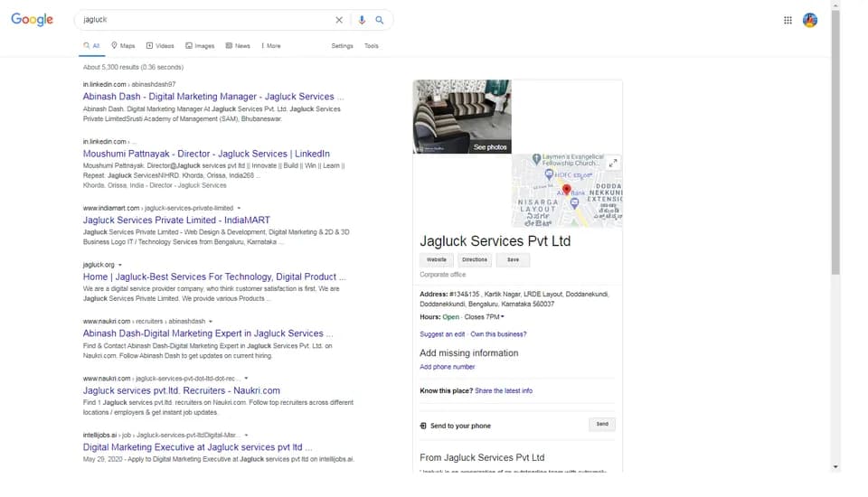Click the red map pin marker

coord(566,190)
